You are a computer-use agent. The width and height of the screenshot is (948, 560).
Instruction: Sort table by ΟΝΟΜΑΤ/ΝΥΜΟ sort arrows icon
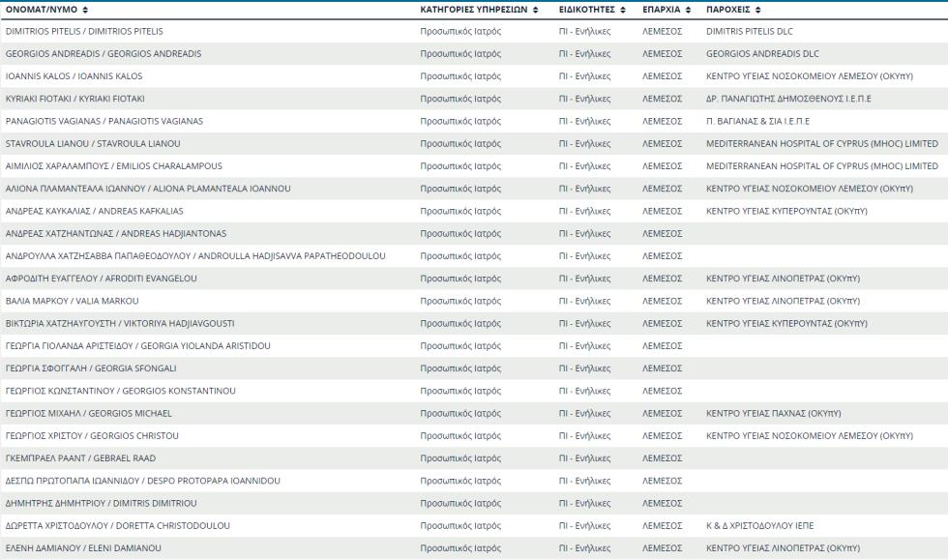(x=85, y=10)
